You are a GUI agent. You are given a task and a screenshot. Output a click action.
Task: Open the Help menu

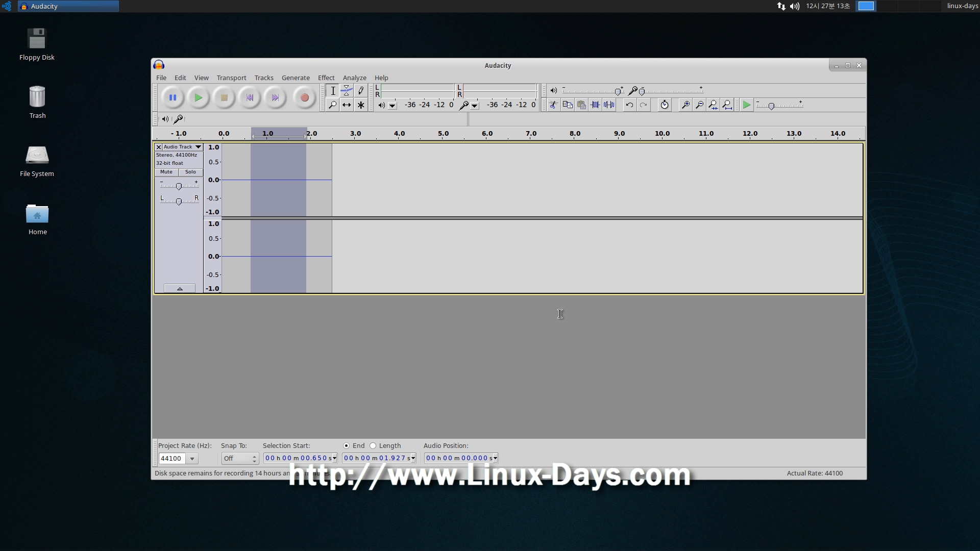coord(381,78)
